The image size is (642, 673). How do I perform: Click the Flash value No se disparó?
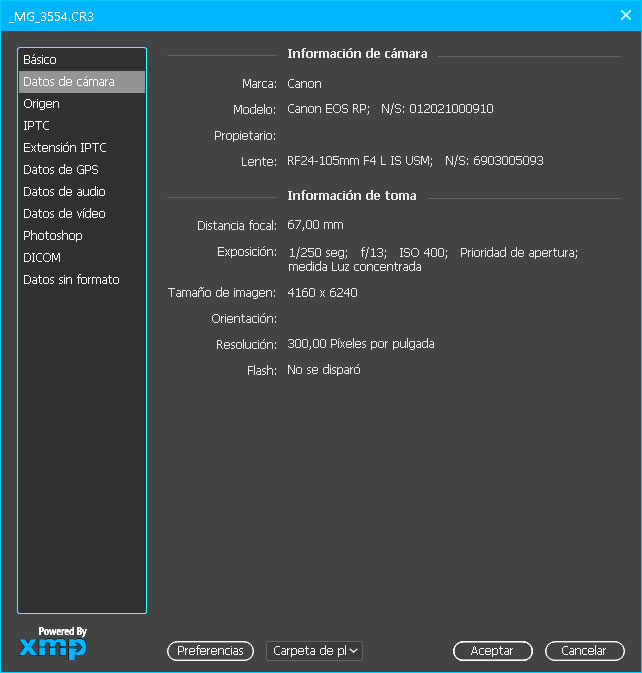pos(324,370)
